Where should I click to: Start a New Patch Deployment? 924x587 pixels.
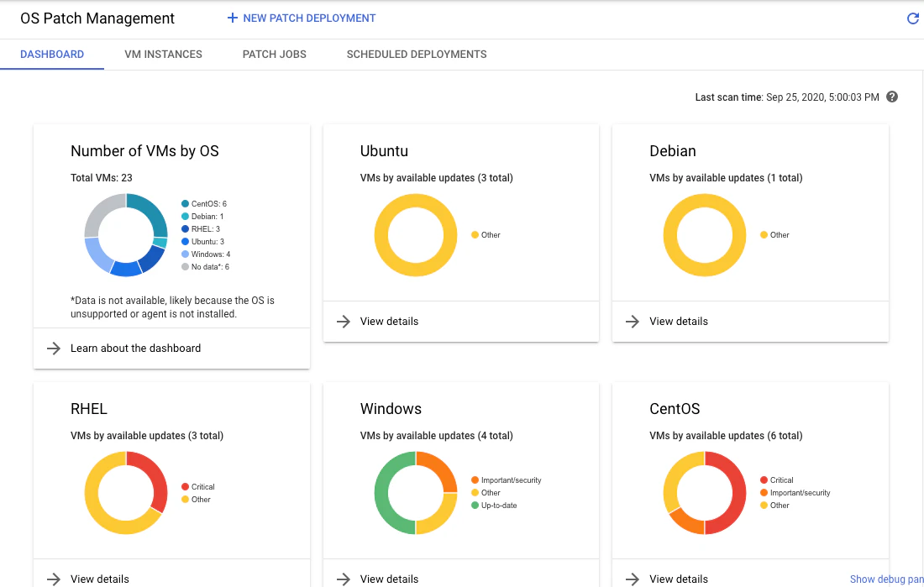[301, 18]
